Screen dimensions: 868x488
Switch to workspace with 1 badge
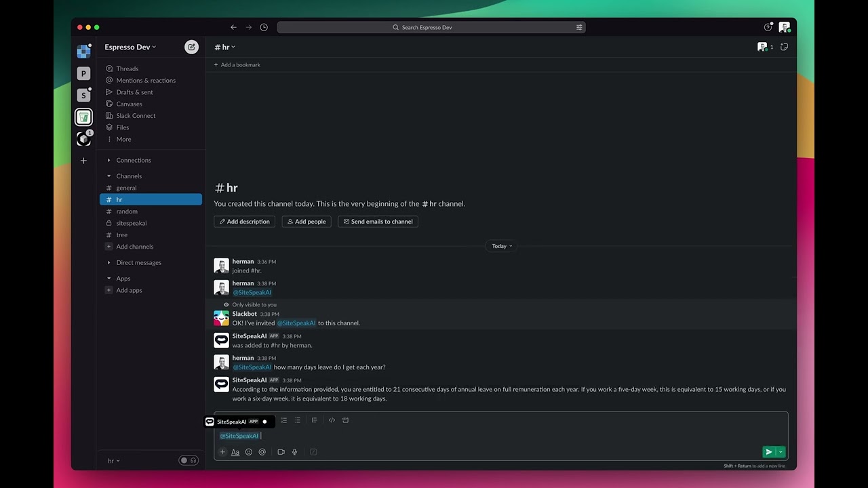point(83,138)
